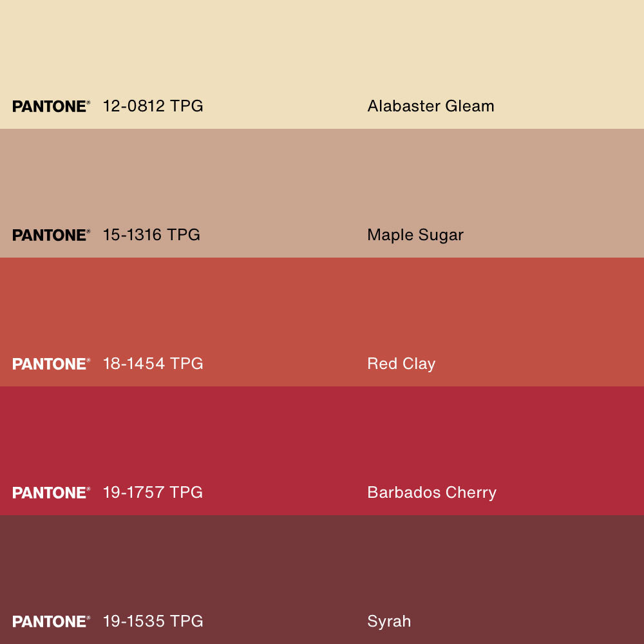
Task: Click the PANTONE logo on the Maple Sugar band
Action: (x=51, y=235)
